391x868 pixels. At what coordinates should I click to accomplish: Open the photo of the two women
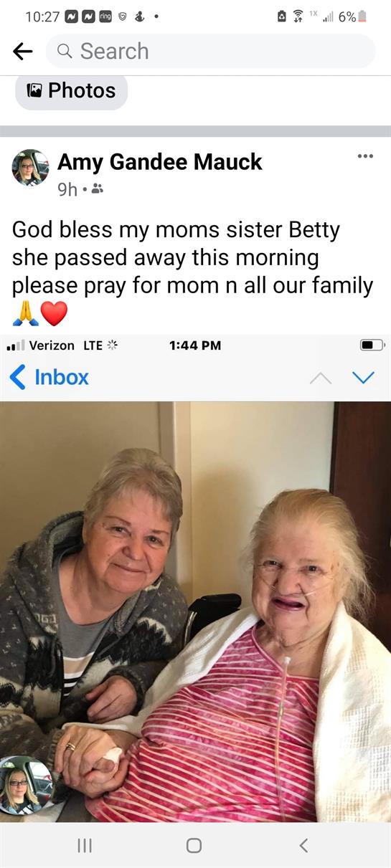[195, 611]
